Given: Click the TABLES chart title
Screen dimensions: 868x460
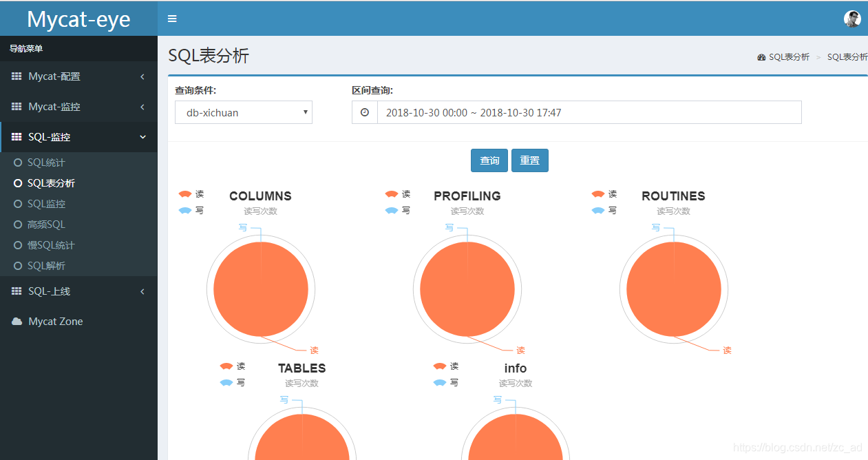Looking at the screenshot, I should pyautogui.click(x=302, y=368).
